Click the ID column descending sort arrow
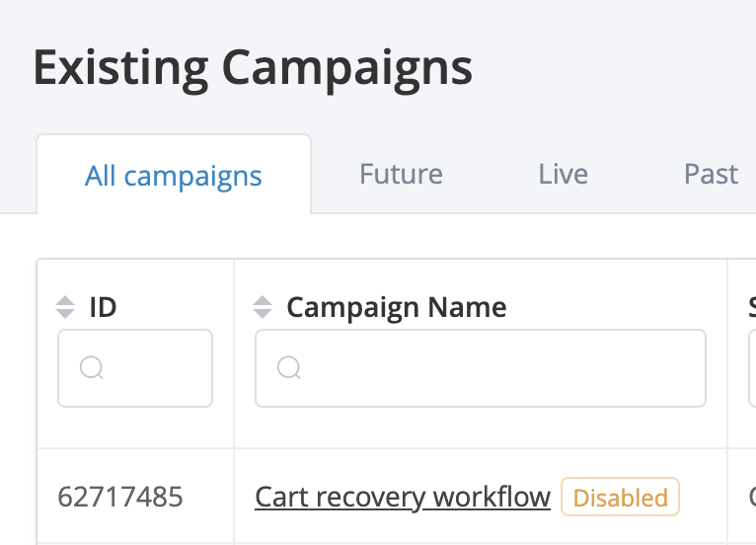 tap(65, 313)
